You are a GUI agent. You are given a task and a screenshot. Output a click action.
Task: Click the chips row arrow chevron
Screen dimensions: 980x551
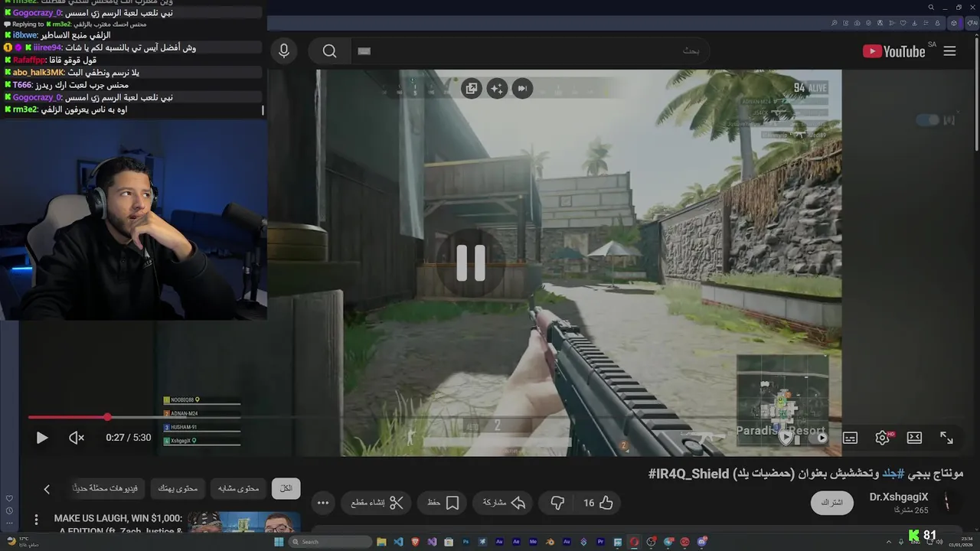(x=47, y=489)
